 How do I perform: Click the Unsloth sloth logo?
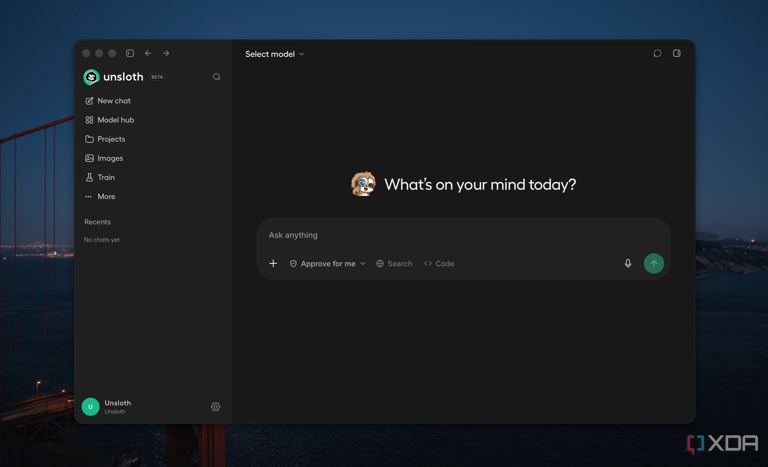[91, 77]
